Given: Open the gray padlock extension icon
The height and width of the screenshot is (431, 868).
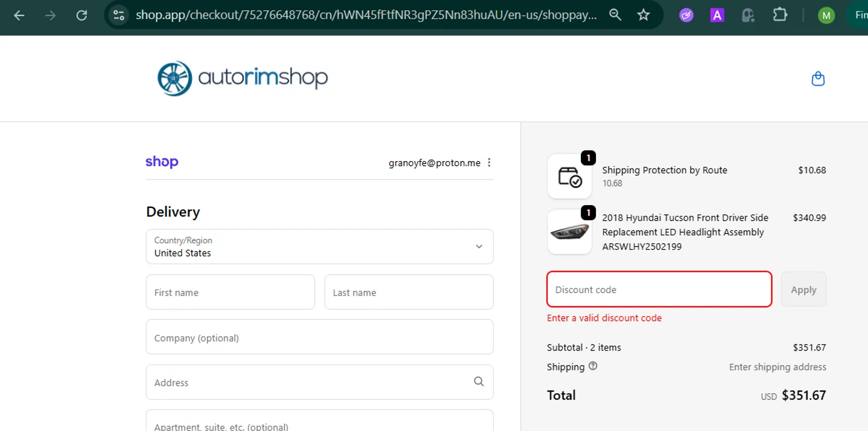Looking at the screenshot, I should pos(748,16).
